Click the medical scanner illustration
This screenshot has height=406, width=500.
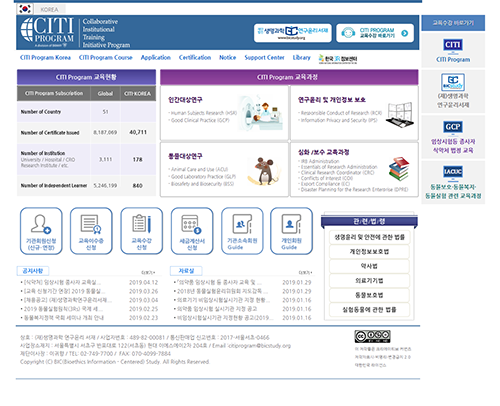coord(260,112)
